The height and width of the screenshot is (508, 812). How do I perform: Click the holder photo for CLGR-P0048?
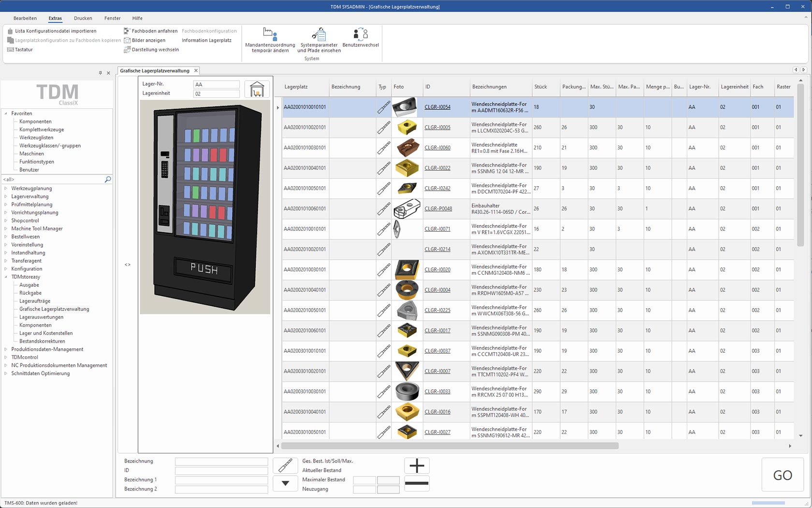(x=407, y=209)
